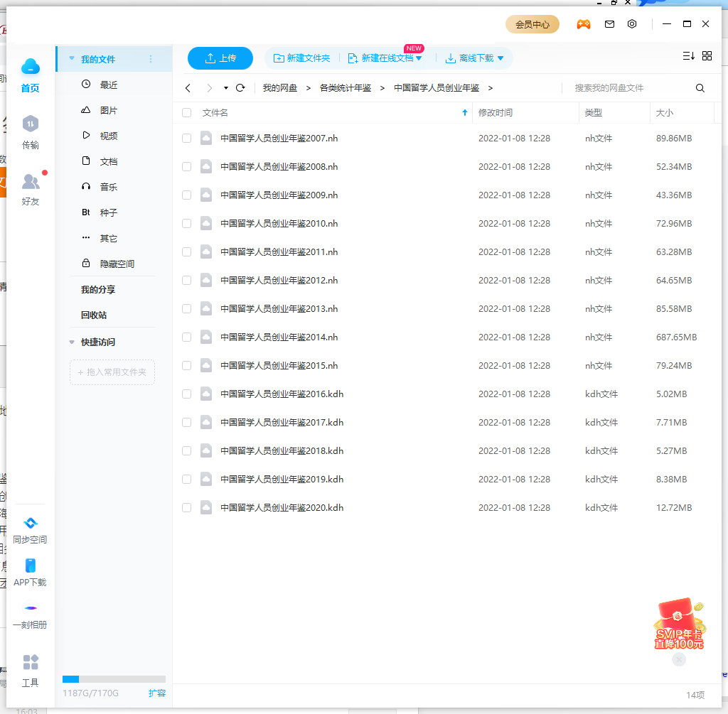Click file icon of 创业年鉴2020.kdh

[206, 507]
